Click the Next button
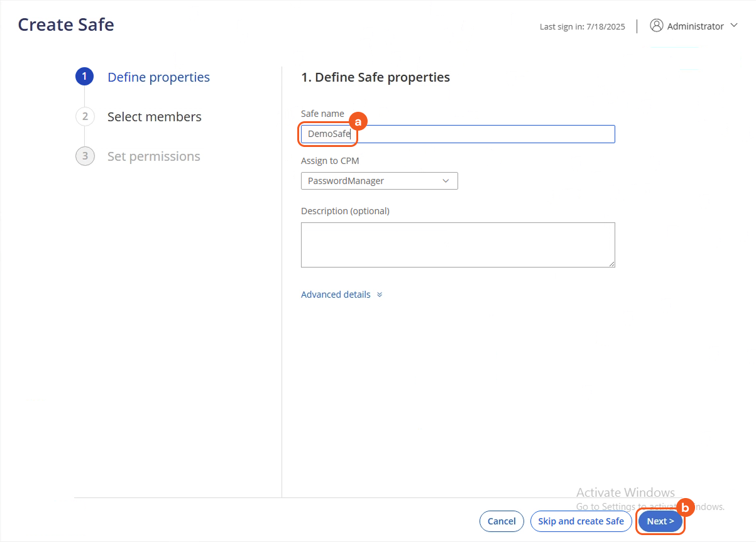The width and height of the screenshot is (756, 542). click(660, 521)
